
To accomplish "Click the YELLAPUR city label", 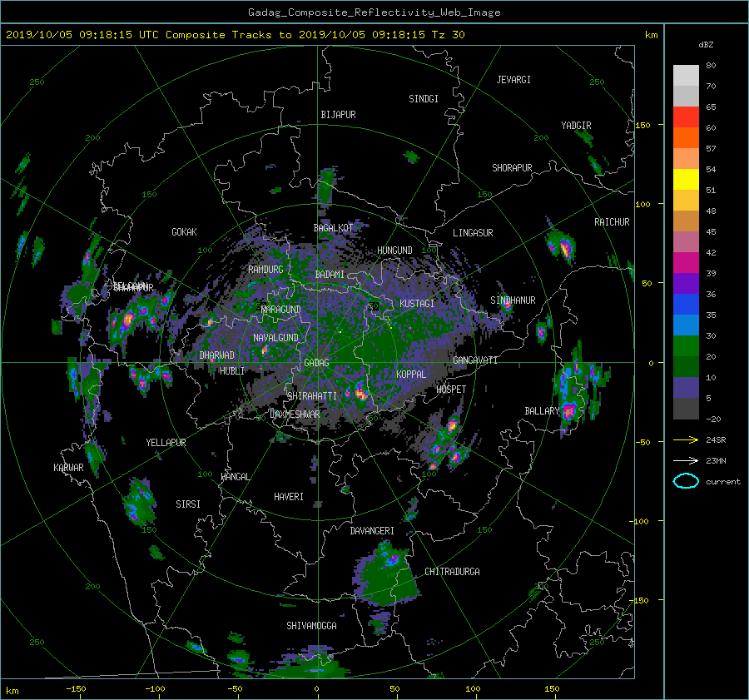I will point(166,443).
